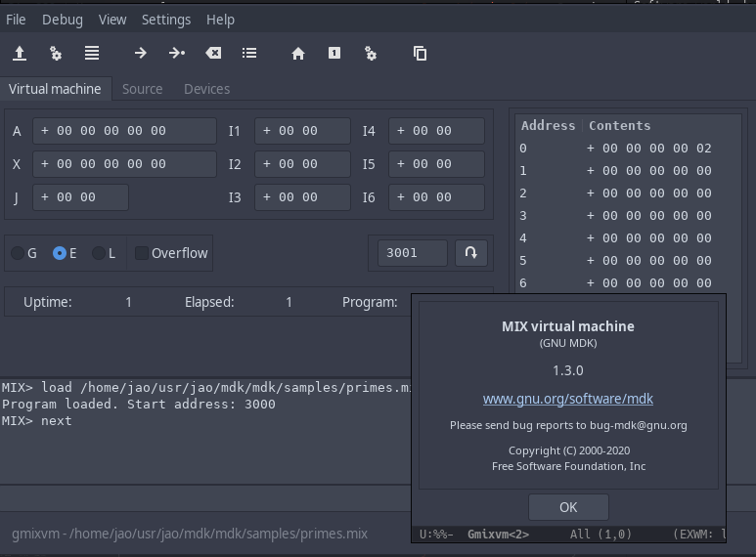Click the symbol table list icon

coord(249,53)
